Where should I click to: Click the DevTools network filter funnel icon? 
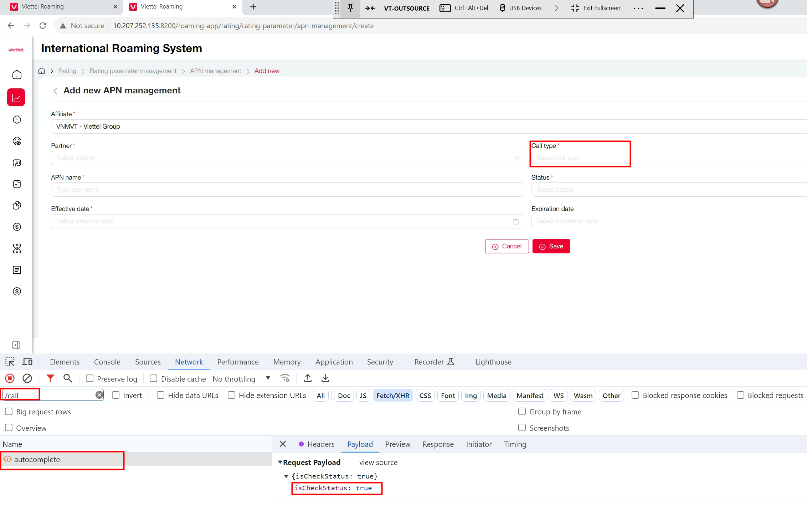[50, 378]
